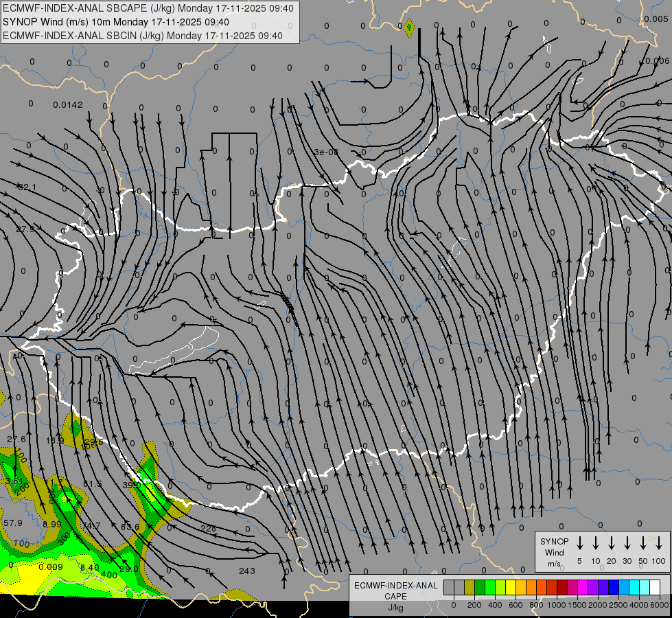Click the 10 m/s wind arrow symbol
Screen dimensions: 672x618
click(x=595, y=543)
